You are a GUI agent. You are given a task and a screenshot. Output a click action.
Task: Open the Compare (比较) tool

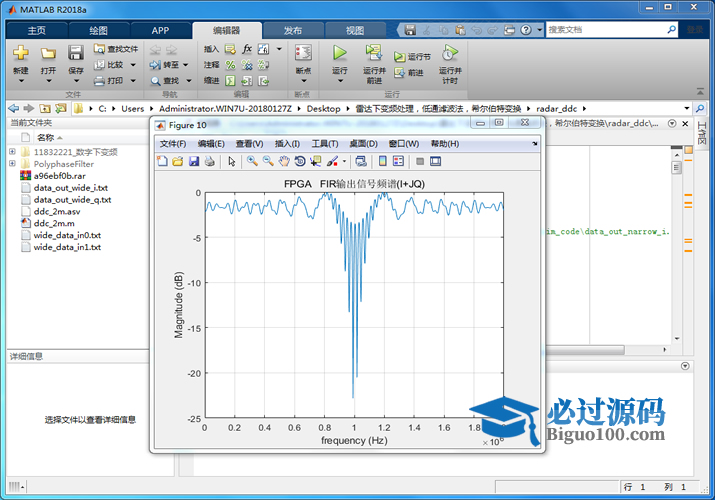click(109, 65)
